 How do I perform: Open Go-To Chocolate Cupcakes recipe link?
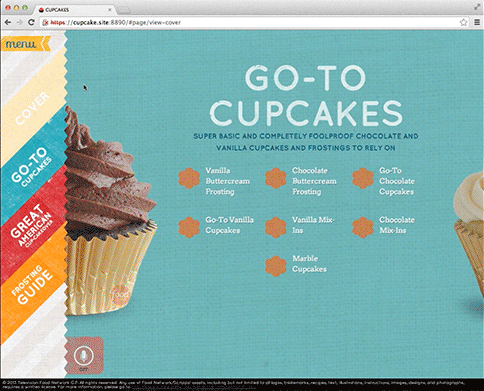click(397, 181)
